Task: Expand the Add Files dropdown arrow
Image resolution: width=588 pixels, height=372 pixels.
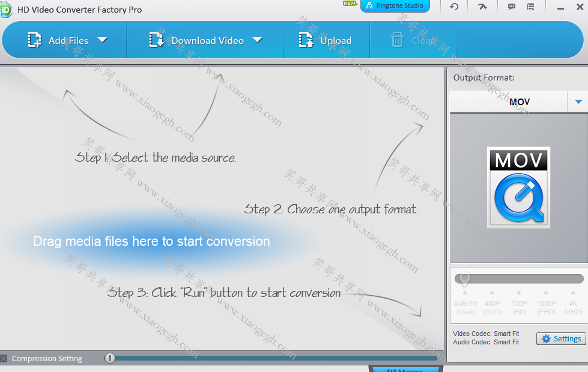Action: click(x=102, y=40)
